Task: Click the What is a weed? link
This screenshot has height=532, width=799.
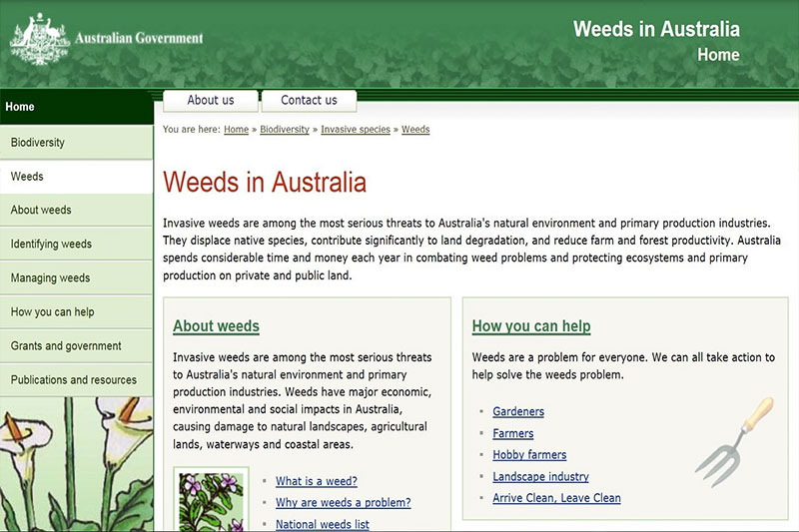Action: [x=317, y=481]
